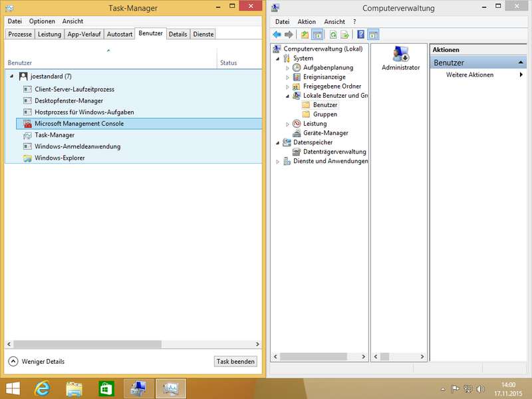Expand the Dienste und Anwendungen node

coord(278,161)
